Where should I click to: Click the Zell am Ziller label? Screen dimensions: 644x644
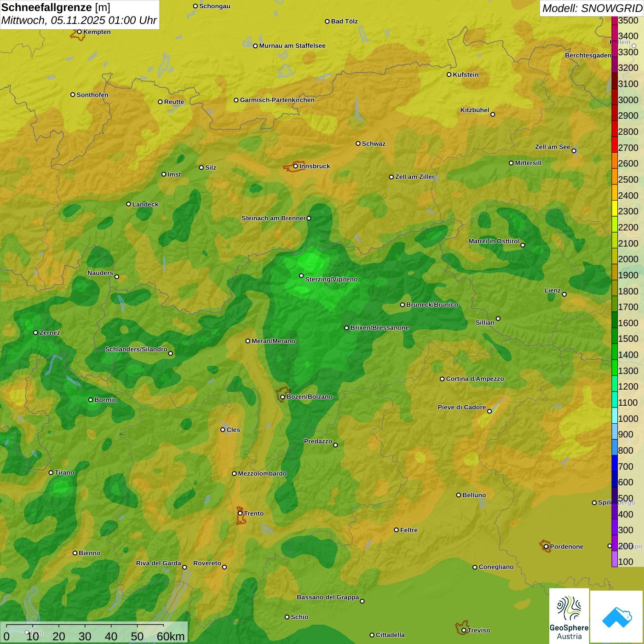point(415,177)
